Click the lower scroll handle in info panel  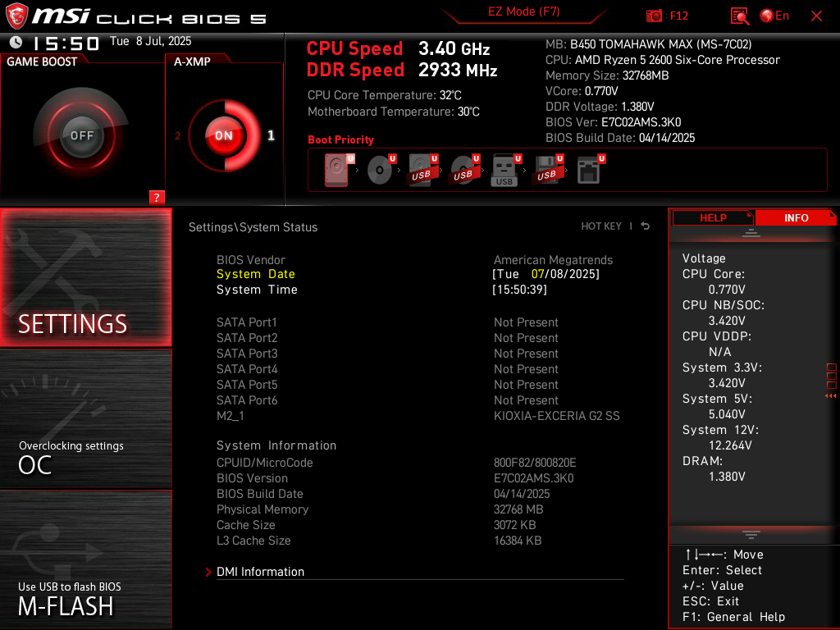pos(751,535)
